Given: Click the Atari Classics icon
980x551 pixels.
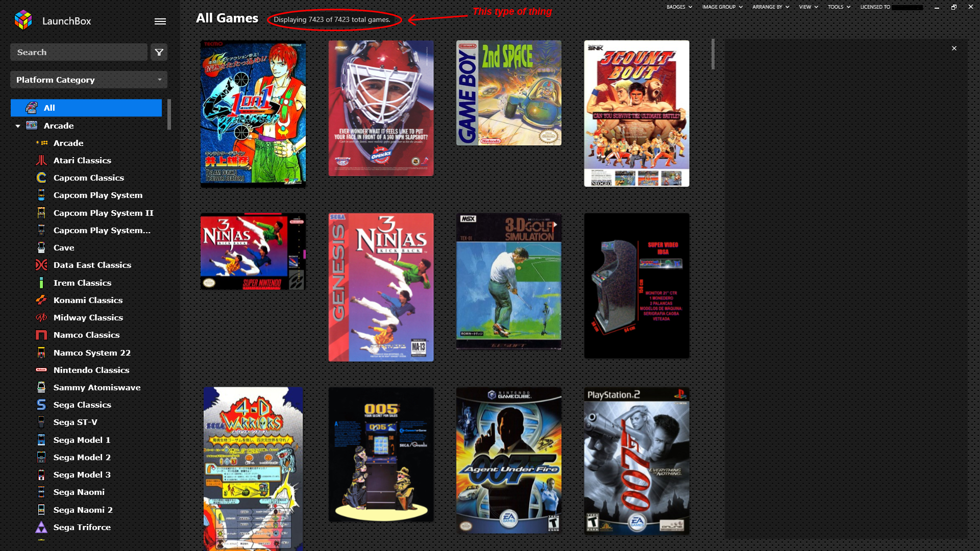Looking at the screenshot, I should point(41,160).
